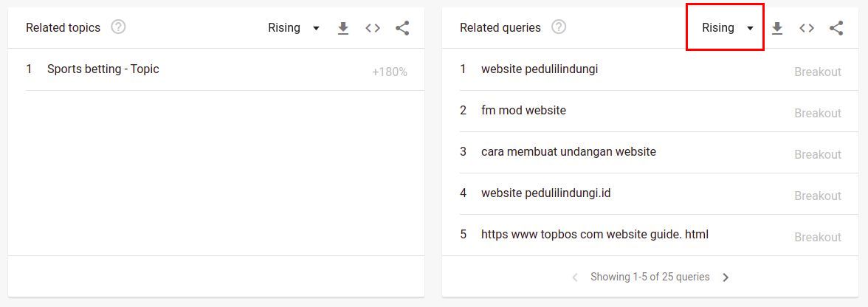Go to previous page of queries
The width and height of the screenshot is (868, 307).
pyautogui.click(x=575, y=277)
